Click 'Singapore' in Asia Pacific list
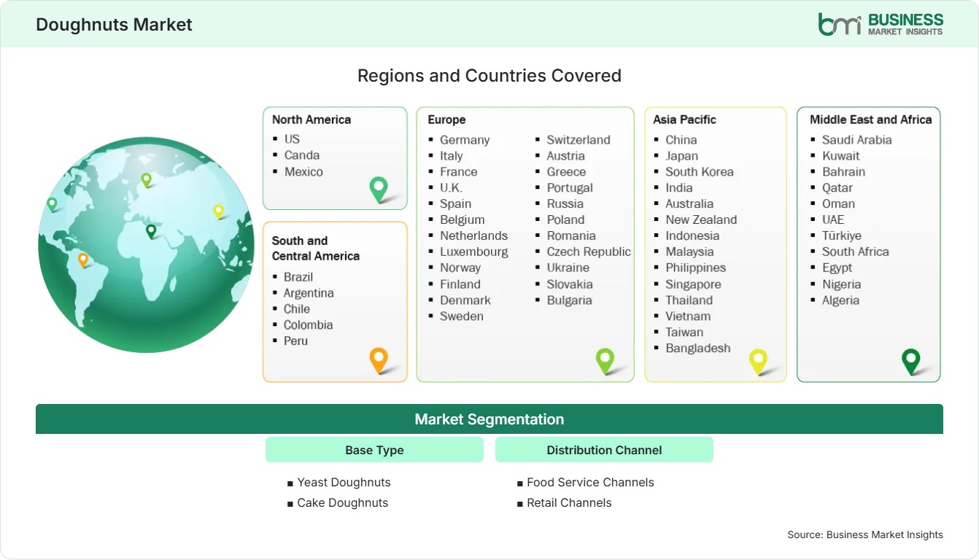 [693, 284]
